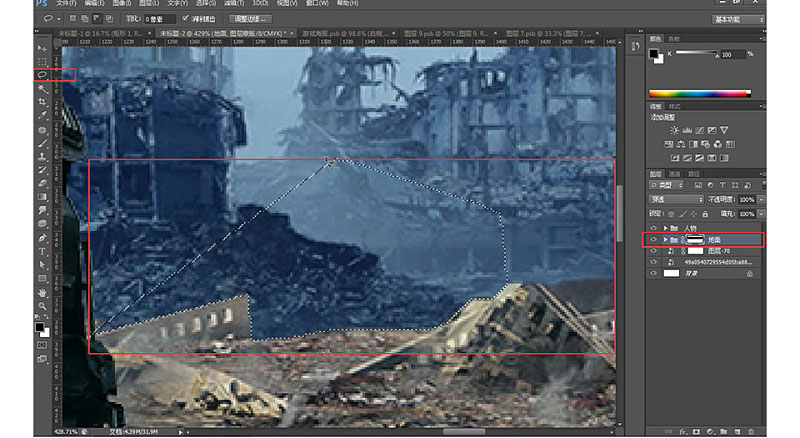
Task: Select the Path Selection tool
Action: tap(42, 265)
